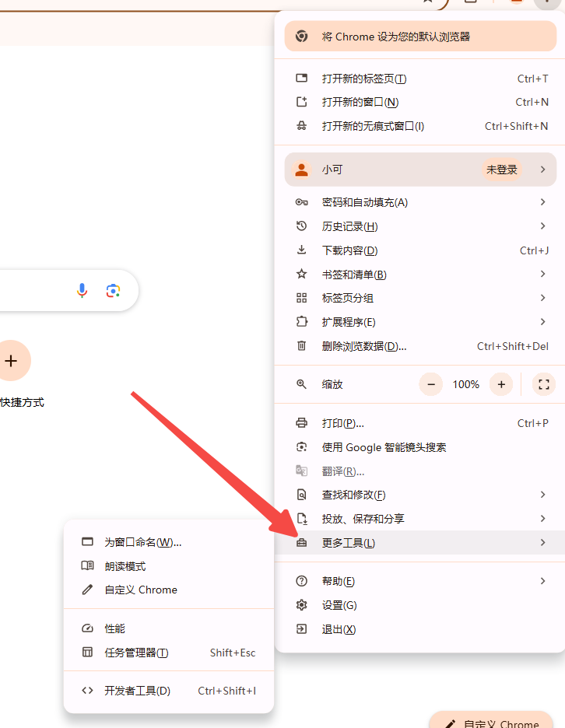Click the Google Lens camera icon

(114, 291)
